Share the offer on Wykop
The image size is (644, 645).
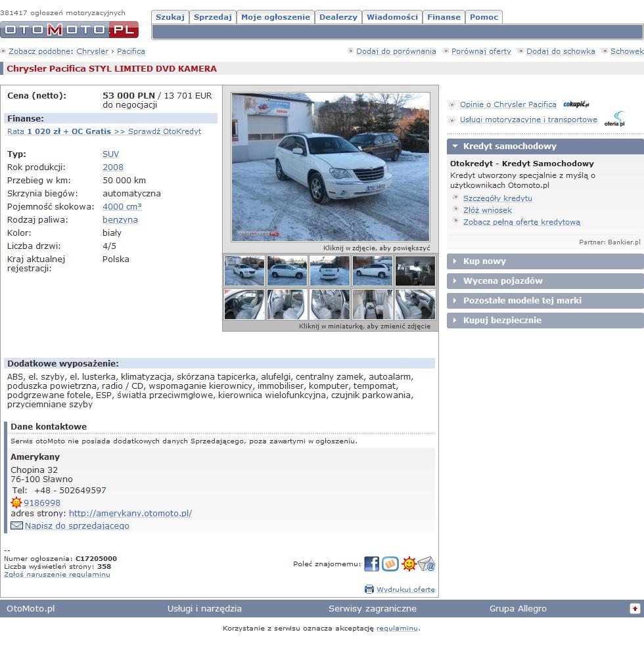click(390, 564)
